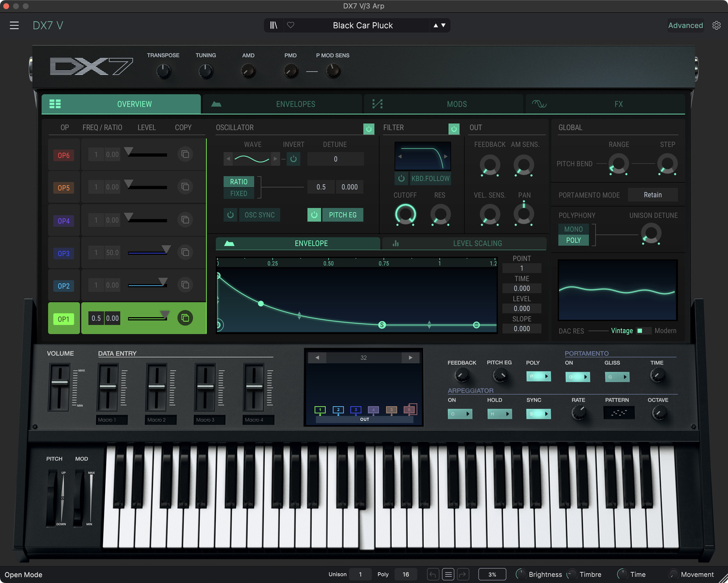The width and height of the screenshot is (728, 583).
Task: Open the preset browser library icon
Action: 274,25
